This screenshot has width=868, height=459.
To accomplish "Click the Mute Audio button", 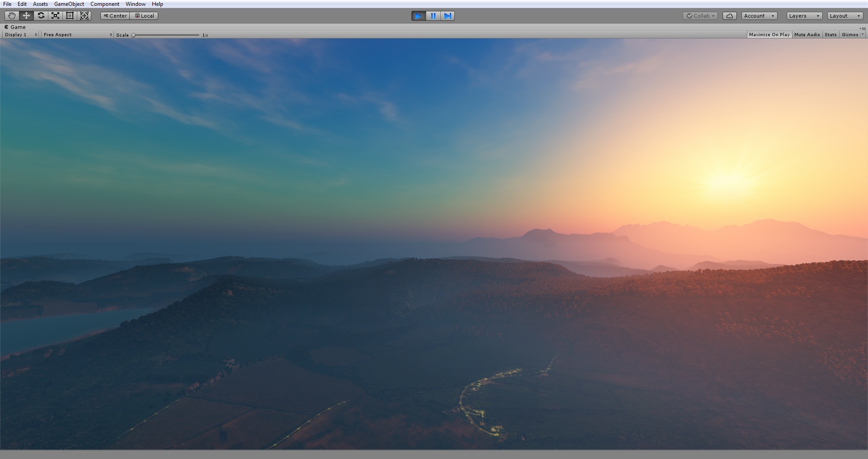I will [x=807, y=34].
